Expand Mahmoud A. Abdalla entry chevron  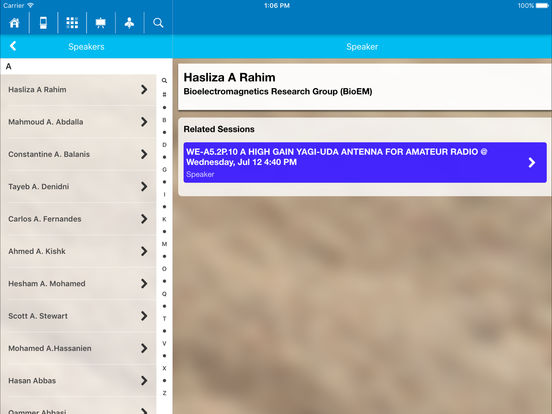tap(144, 122)
